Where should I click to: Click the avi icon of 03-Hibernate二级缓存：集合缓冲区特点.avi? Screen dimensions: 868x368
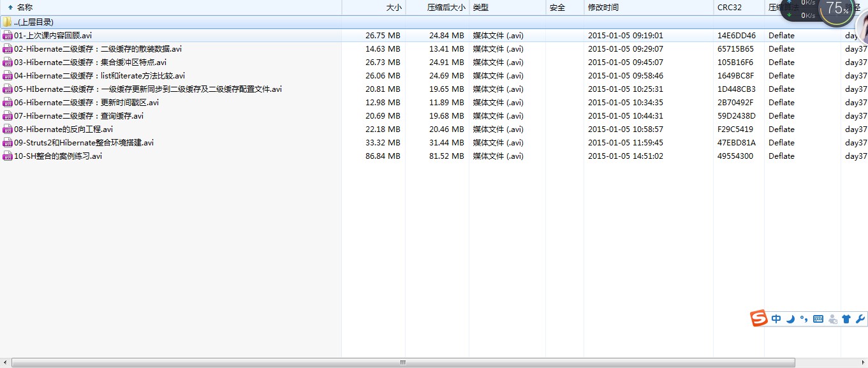pos(8,63)
